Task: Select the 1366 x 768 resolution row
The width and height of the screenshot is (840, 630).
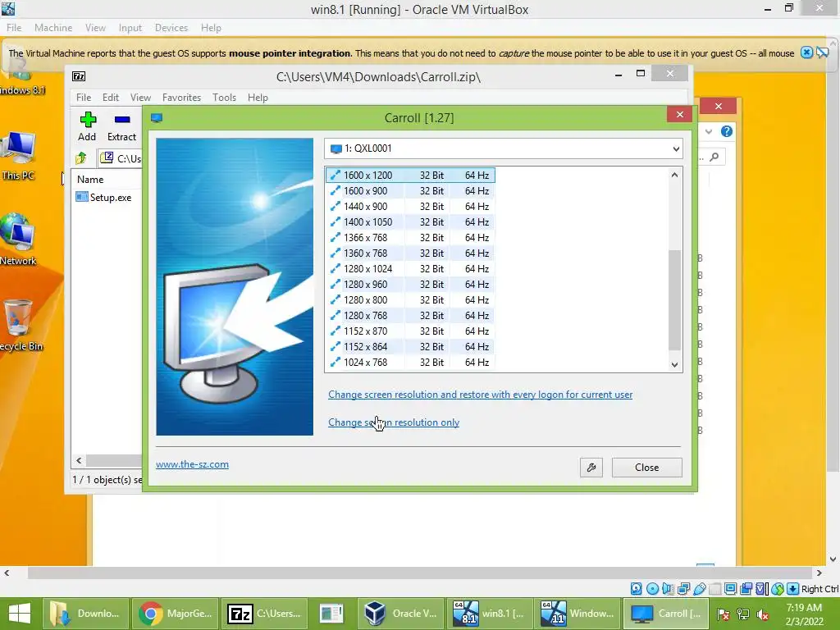Action: [x=410, y=237]
